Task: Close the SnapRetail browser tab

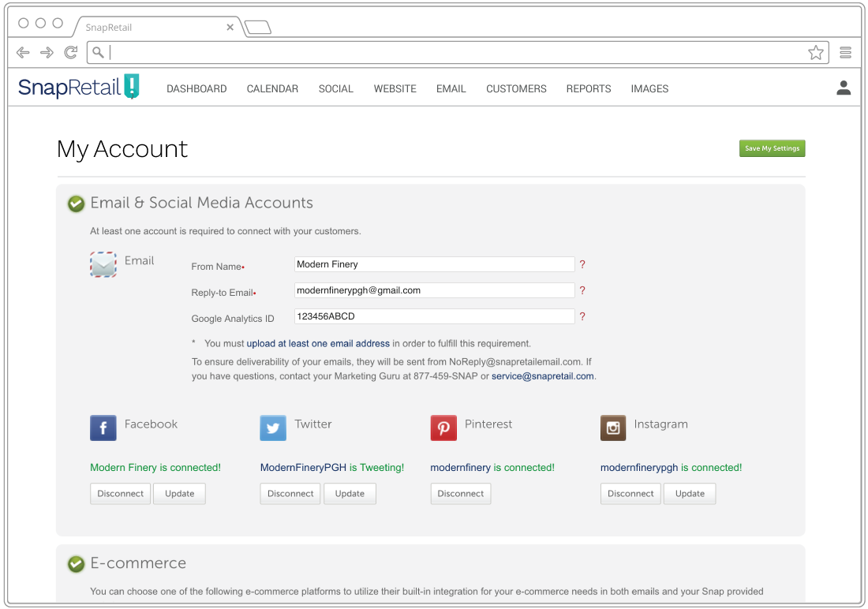Action: (x=230, y=27)
